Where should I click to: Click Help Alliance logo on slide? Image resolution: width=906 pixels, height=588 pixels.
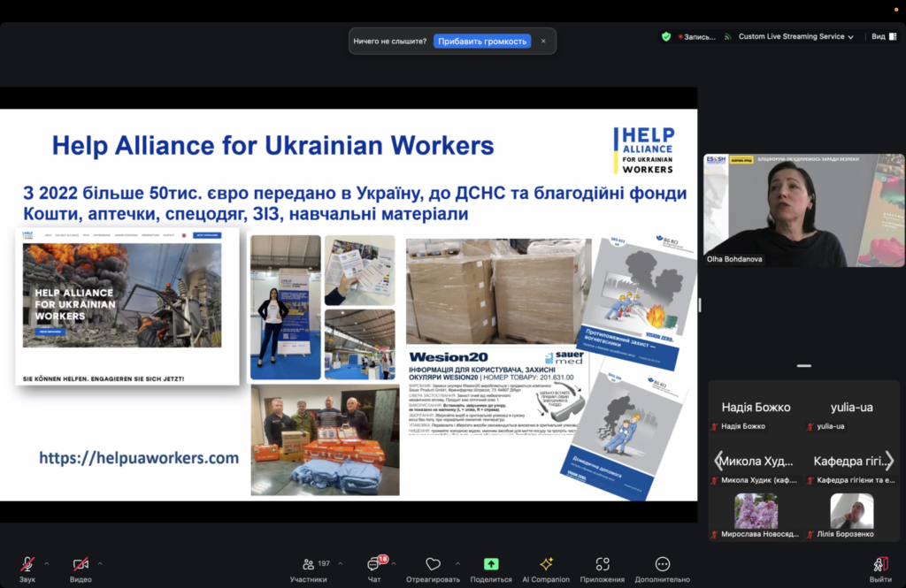[644, 150]
